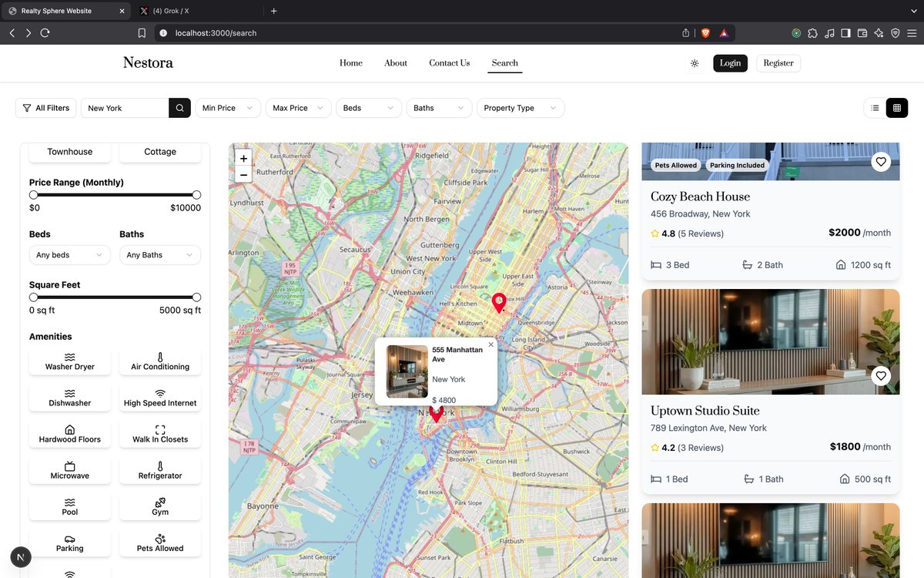
Task: Toggle the light/dark theme sun icon
Action: click(x=695, y=63)
